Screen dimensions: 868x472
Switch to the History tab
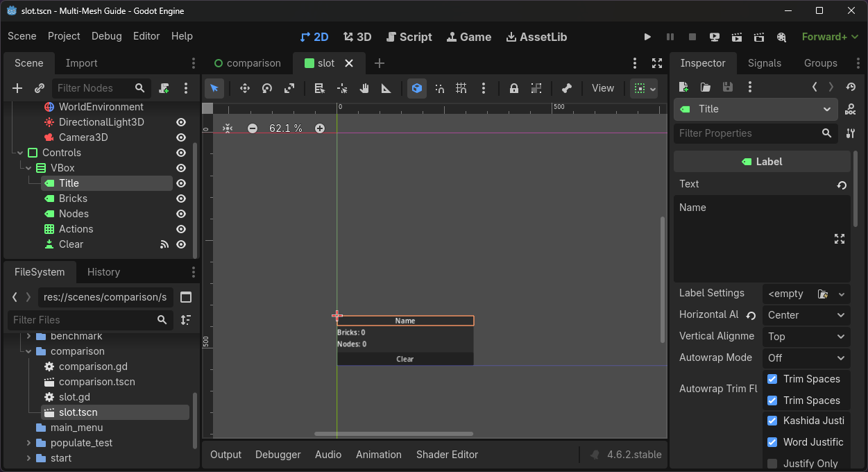pos(103,272)
